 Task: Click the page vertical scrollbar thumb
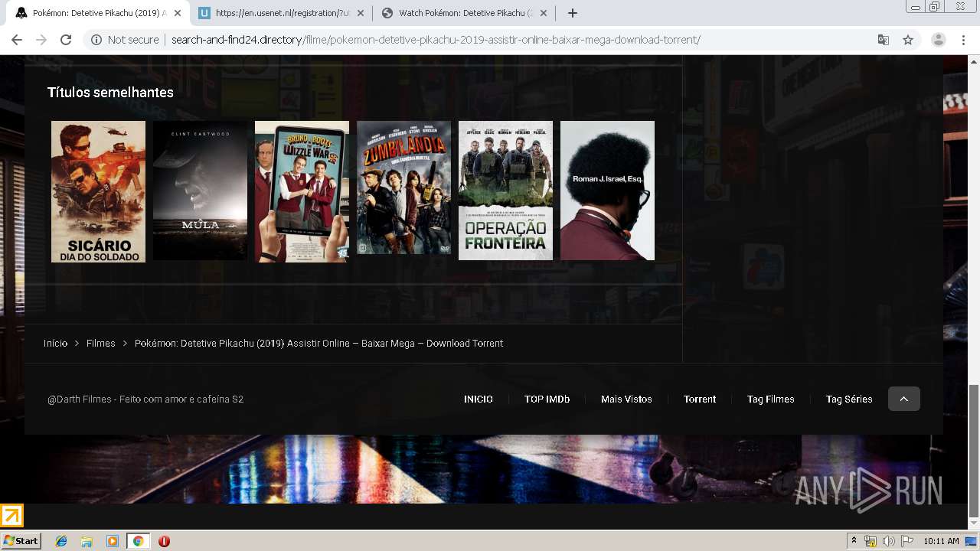point(973,451)
